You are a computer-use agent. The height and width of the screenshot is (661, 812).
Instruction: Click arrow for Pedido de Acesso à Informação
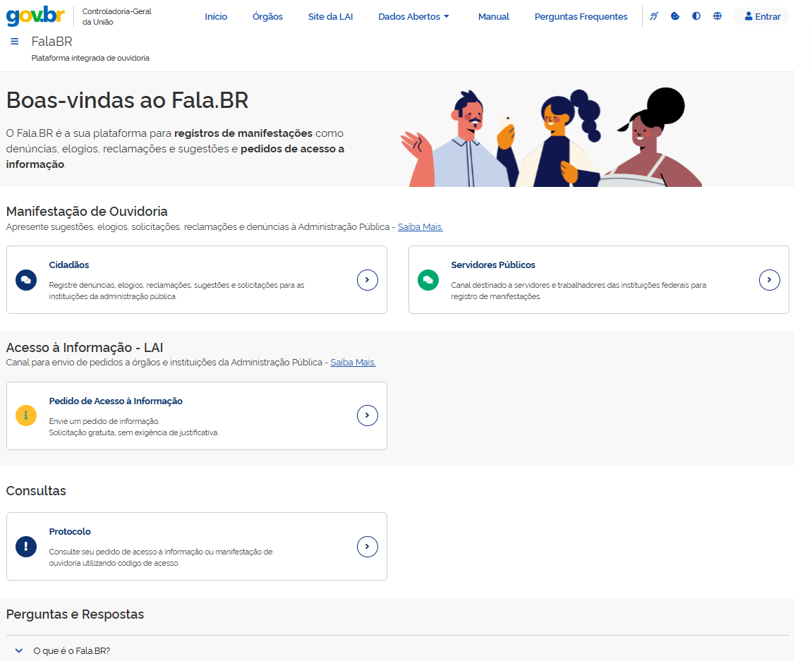[x=367, y=416]
